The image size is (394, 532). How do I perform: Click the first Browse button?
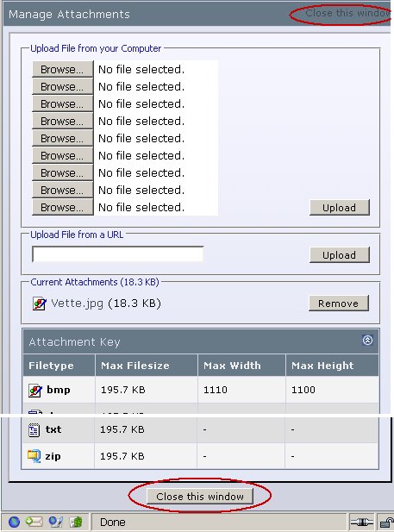pos(62,69)
